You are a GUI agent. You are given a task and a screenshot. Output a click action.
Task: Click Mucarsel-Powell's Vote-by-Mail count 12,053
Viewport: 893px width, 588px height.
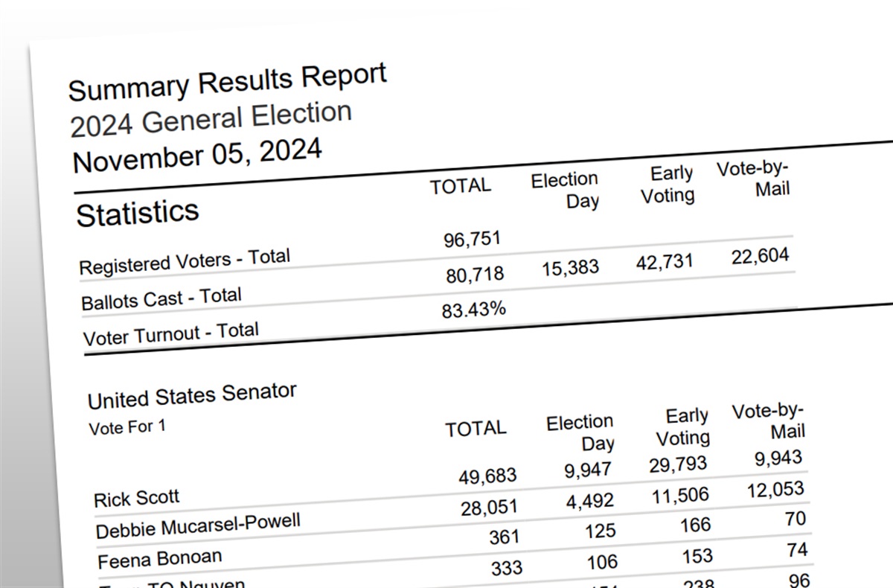(775, 489)
